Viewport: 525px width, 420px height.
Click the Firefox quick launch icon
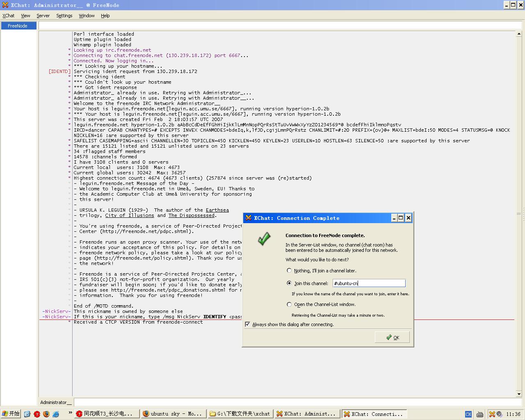[46, 414]
